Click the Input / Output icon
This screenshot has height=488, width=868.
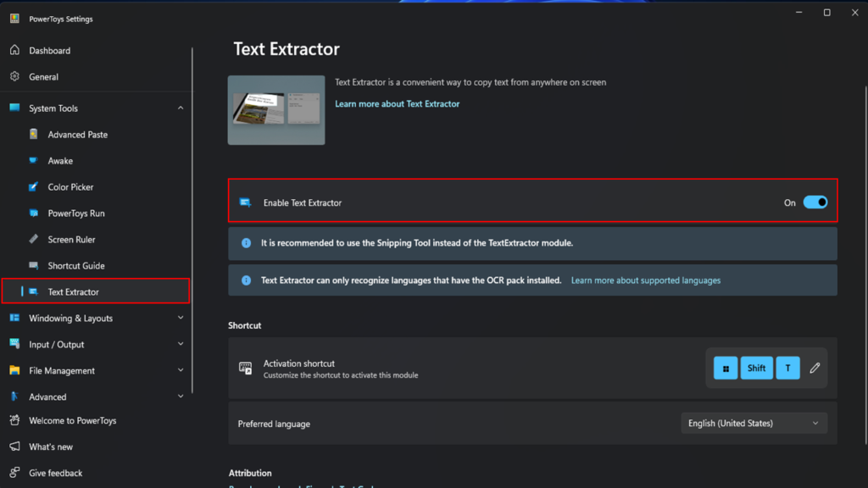point(15,344)
